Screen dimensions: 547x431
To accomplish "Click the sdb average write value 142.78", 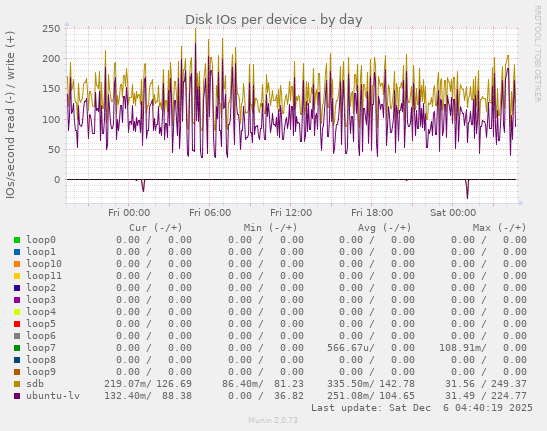I will 397,384.
